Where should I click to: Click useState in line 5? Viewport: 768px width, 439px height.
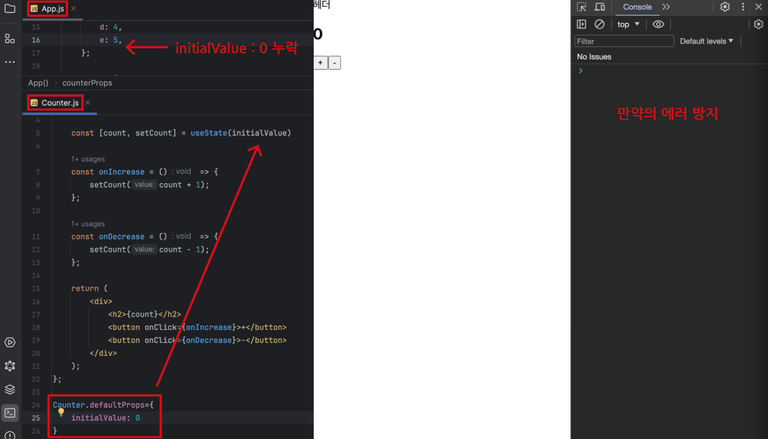pyautogui.click(x=209, y=133)
